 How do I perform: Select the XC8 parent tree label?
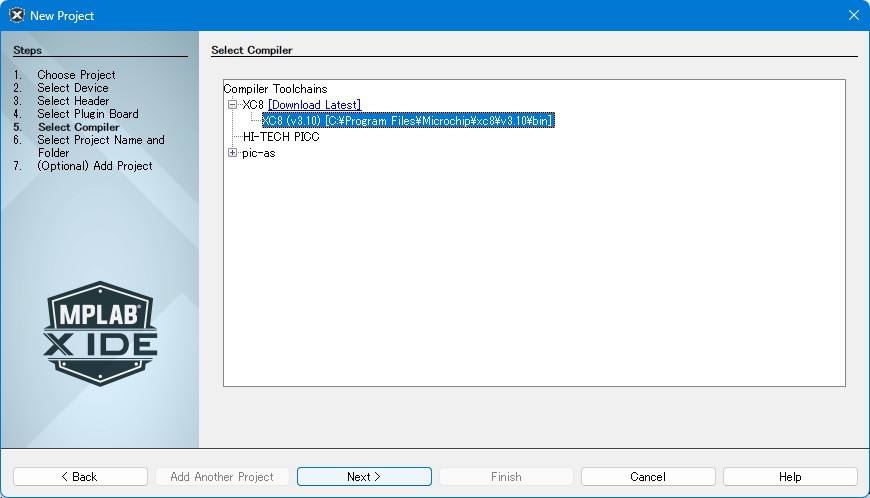253,105
